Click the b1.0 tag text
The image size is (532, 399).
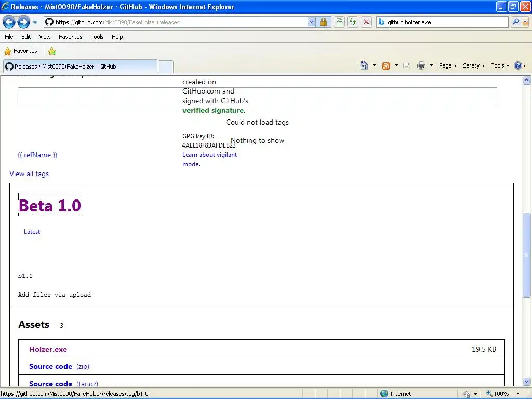[25, 276]
